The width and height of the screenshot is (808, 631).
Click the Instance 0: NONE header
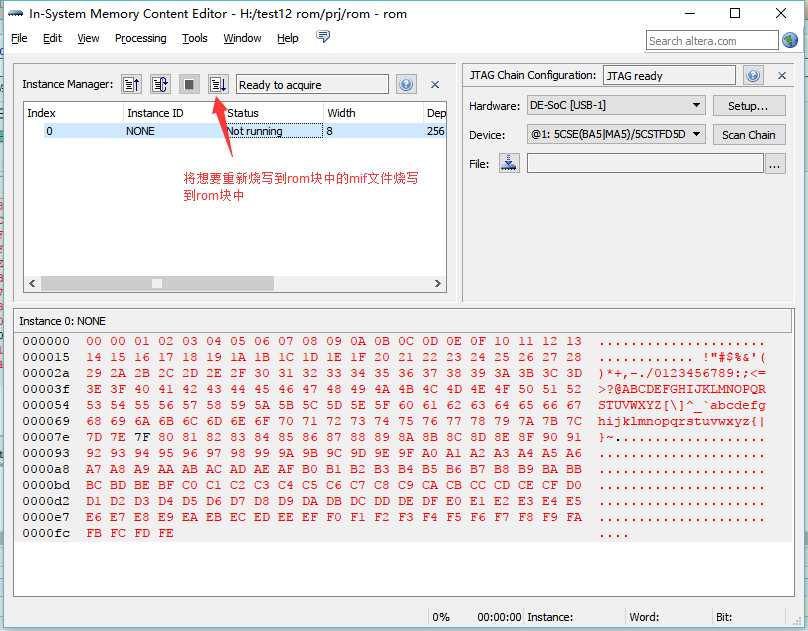[62, 321]
